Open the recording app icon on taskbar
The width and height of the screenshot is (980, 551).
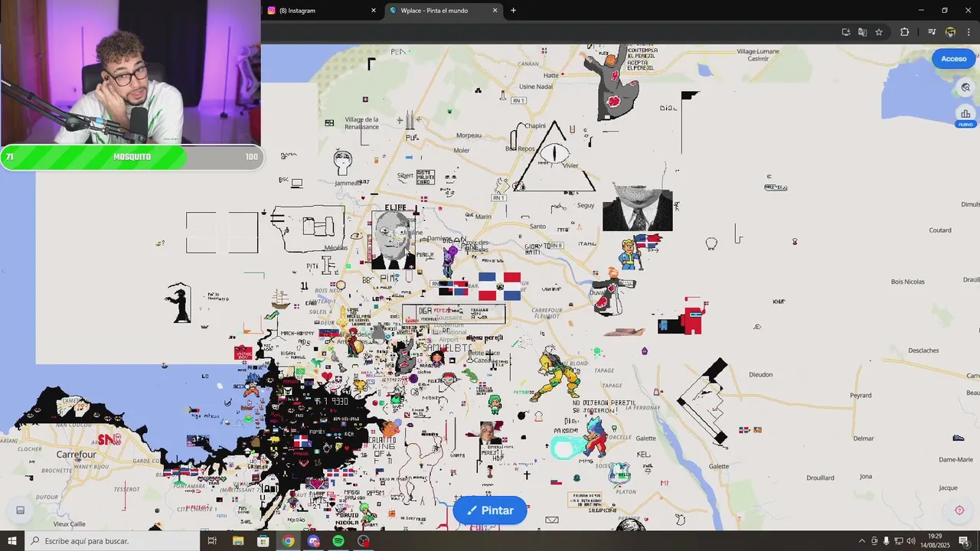363,541
